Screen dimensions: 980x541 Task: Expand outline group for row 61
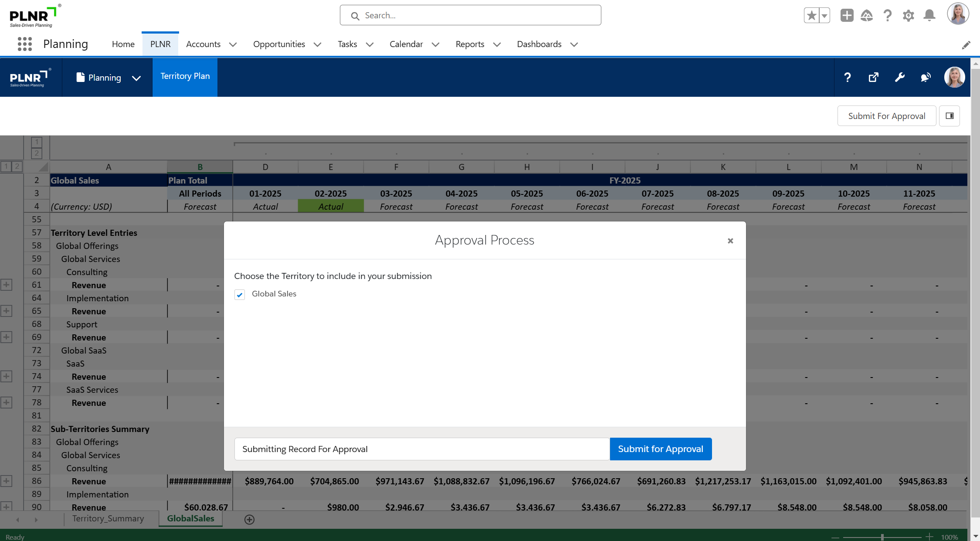click(x=6, y=285)
